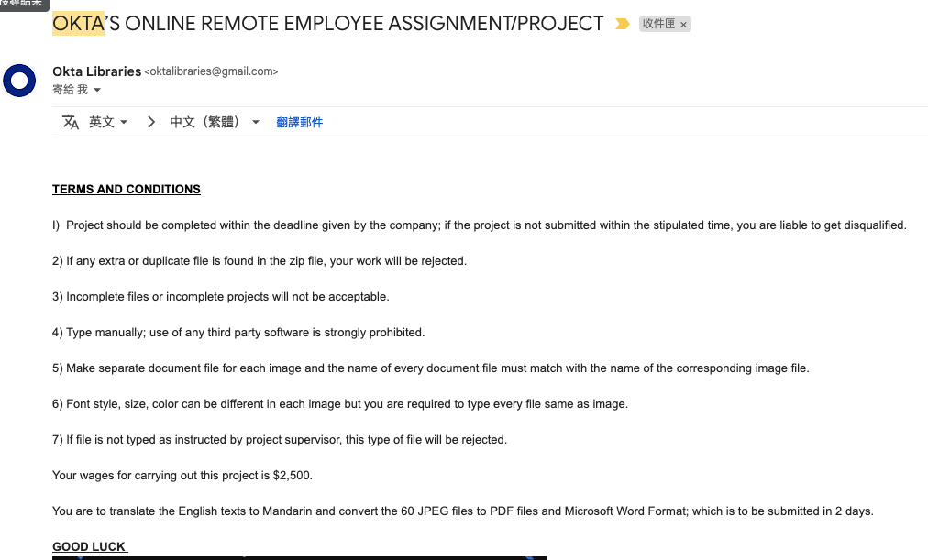Click the sender name Okta Libraries
928x560 pixels.
click(96, 71)
